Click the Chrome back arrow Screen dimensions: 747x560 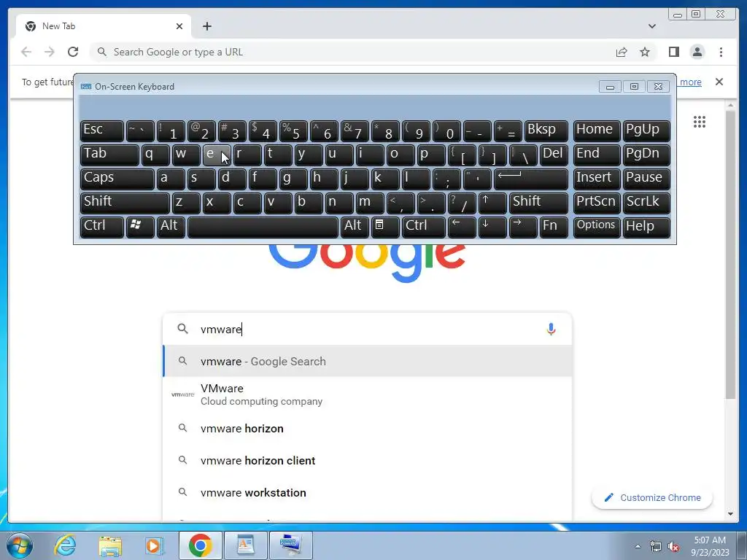(26, 52)
